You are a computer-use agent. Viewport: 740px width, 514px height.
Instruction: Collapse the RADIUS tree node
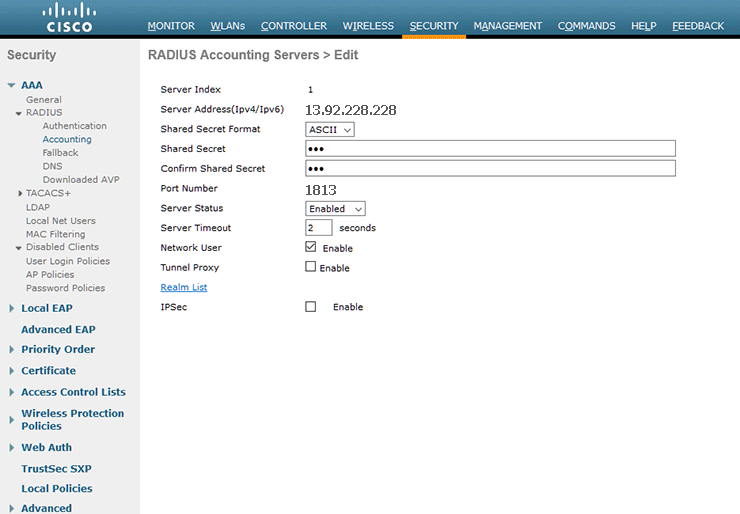click(x=19, y=113)
